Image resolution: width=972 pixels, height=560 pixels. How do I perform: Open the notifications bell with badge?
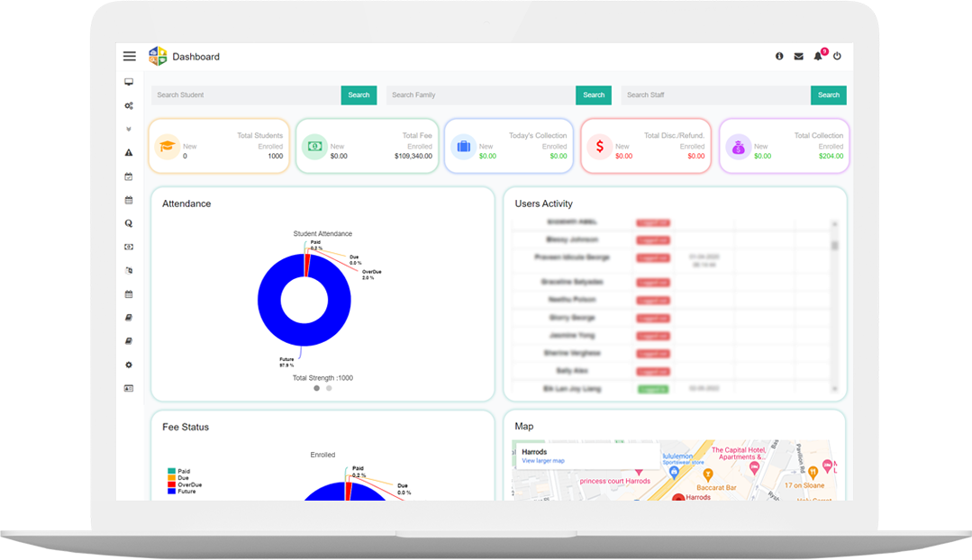click(818, 57)
